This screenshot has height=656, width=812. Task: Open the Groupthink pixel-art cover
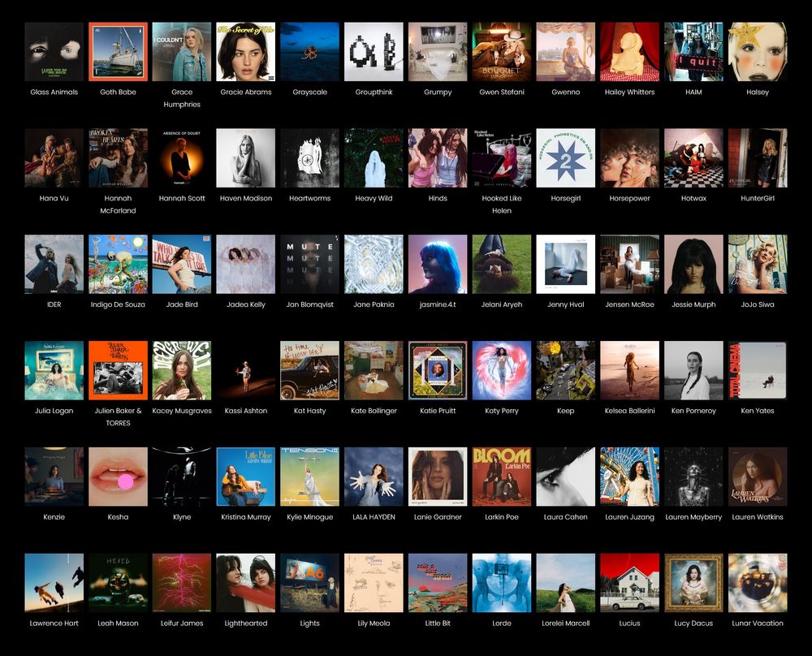click(x=374, y=52)
